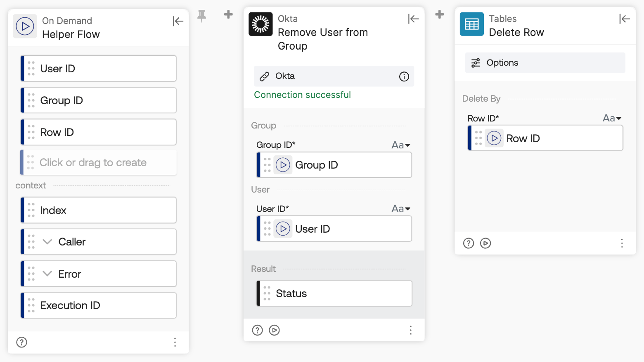Click the Index context field
This screenshot has width=644, height=362.
pyautogui.click(x=99, y=210)
